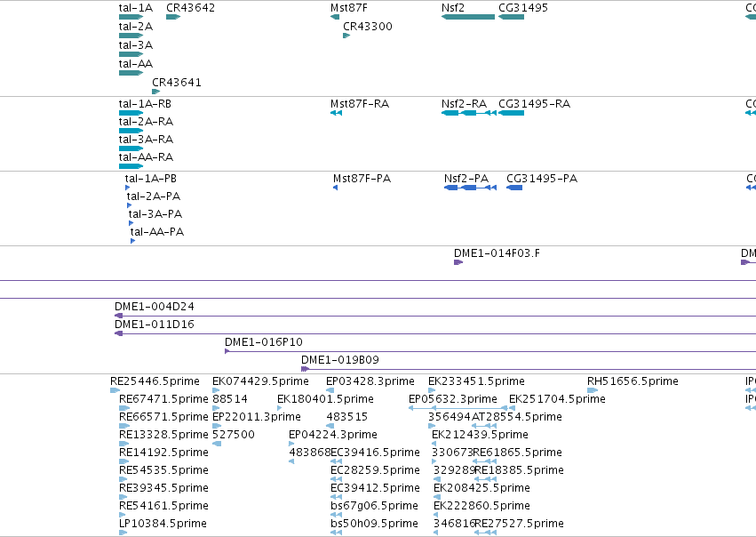Screen dimensions: 756x537
Task: Click the AT28554.5prime EST label
Action: (517, 417)
